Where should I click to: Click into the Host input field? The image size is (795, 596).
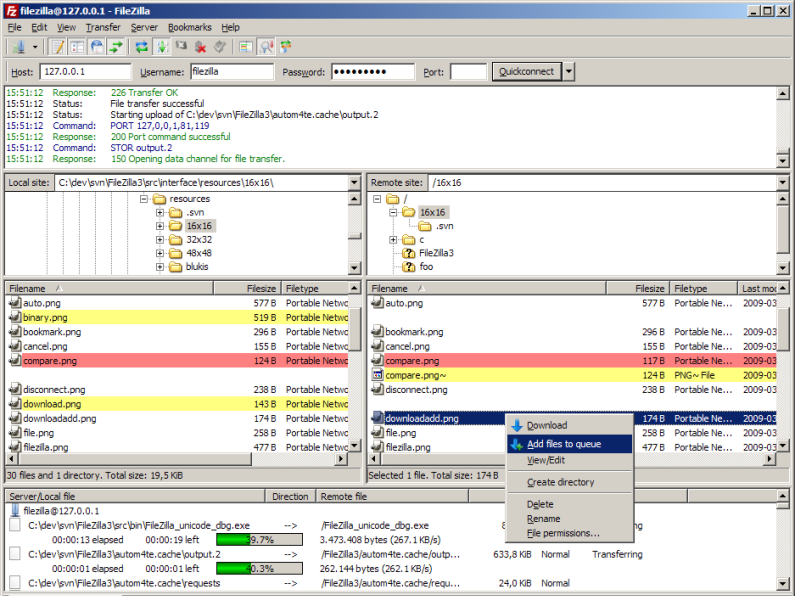click(85, 71)
